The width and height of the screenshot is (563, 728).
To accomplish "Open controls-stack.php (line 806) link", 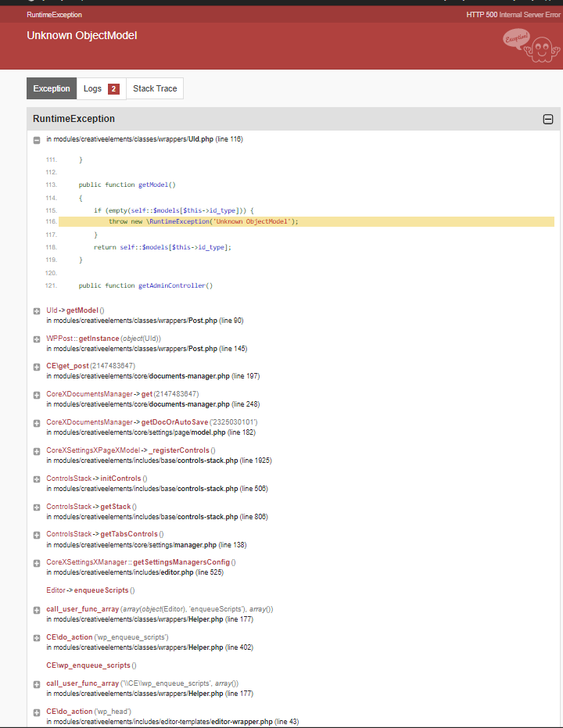I will pos(157,517).
